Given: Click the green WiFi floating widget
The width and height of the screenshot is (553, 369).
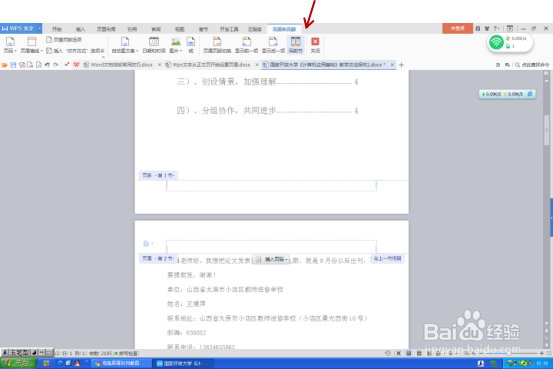Looking at the screenshot, I should (x=496, y=43).
